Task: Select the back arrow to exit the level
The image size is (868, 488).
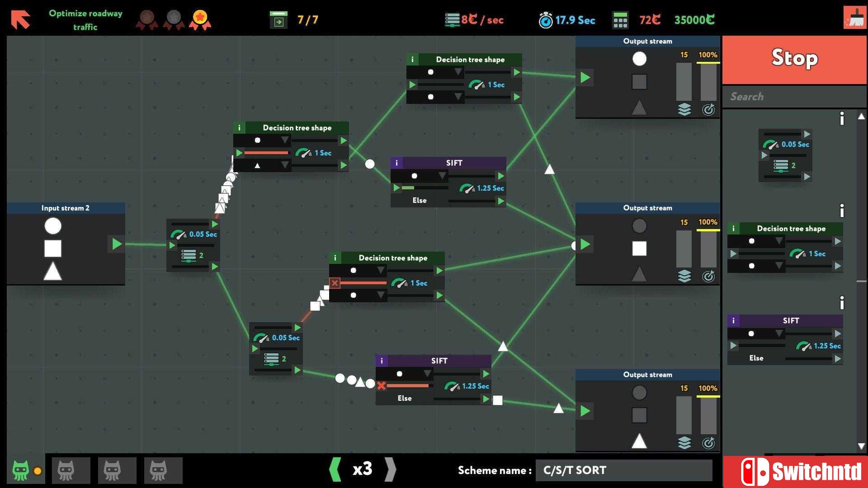Action: (x=19, y=19)
